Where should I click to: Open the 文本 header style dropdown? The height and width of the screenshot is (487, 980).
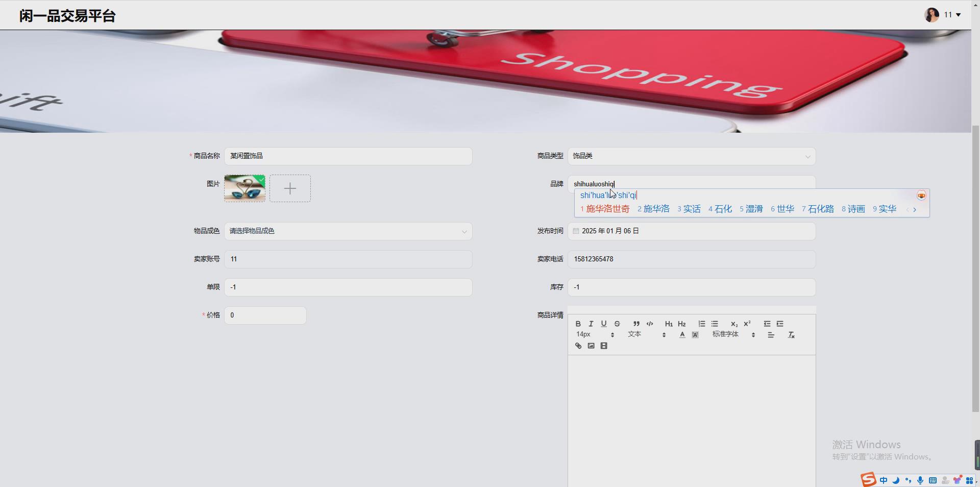click(x=647, y=334)
